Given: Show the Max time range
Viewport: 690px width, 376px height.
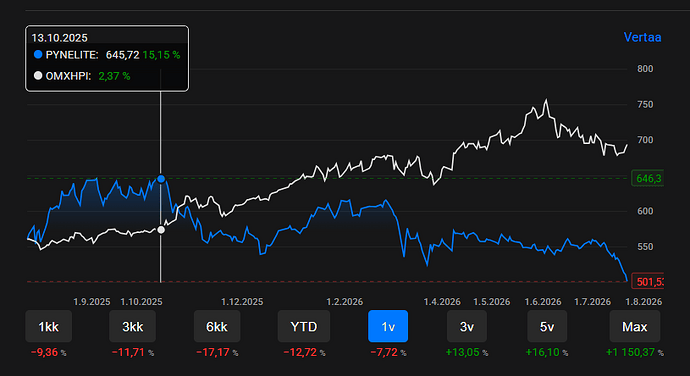Looking at the screenshot, I should [x=635, y=326].
